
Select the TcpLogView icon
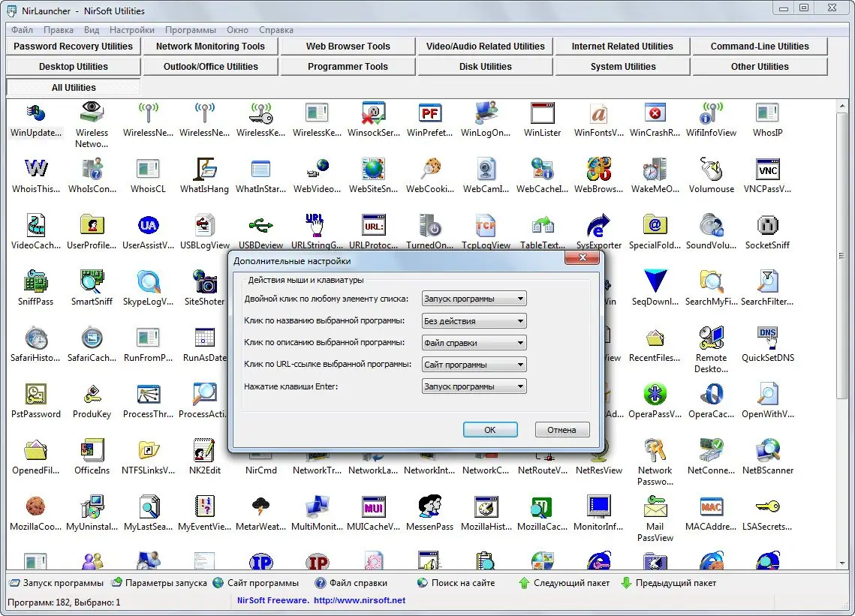(x=486, y=226)
